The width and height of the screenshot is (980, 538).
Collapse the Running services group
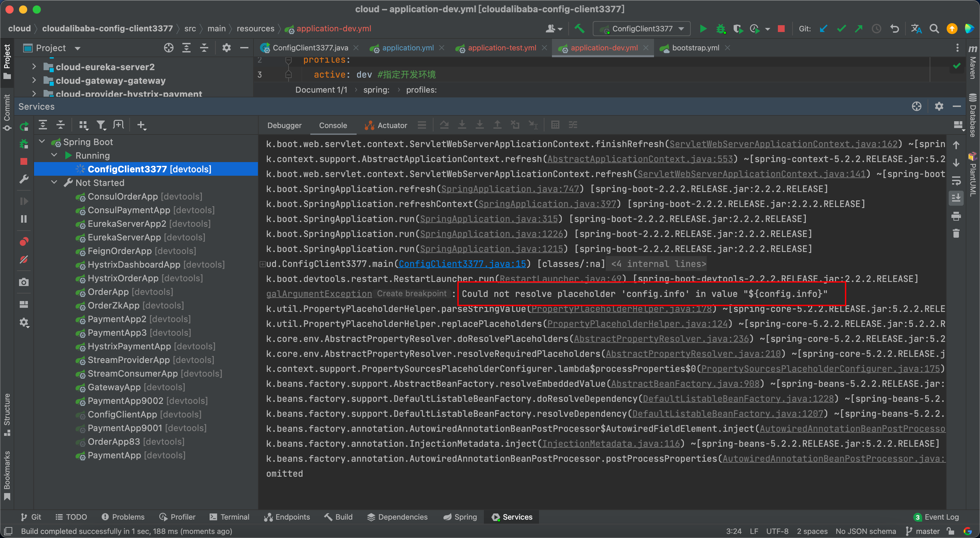click(x=54, y=155)
